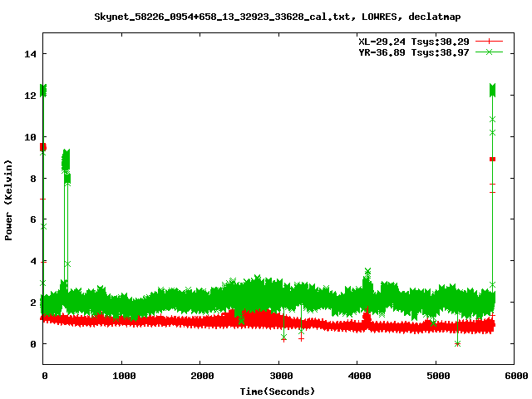The width and height of the screenshot is (532, 399).
Task: Click the green peak marker at far right
Action: (x=493, y=88)
